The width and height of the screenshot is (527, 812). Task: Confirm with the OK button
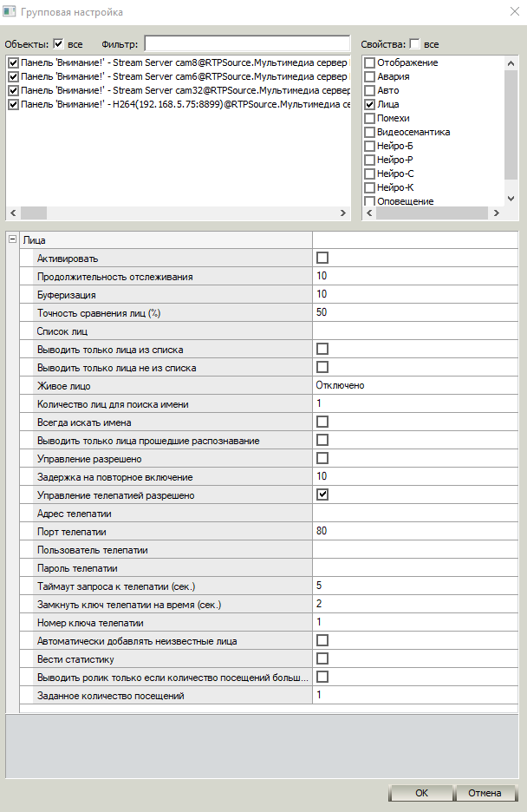click(x=421, y=793)
